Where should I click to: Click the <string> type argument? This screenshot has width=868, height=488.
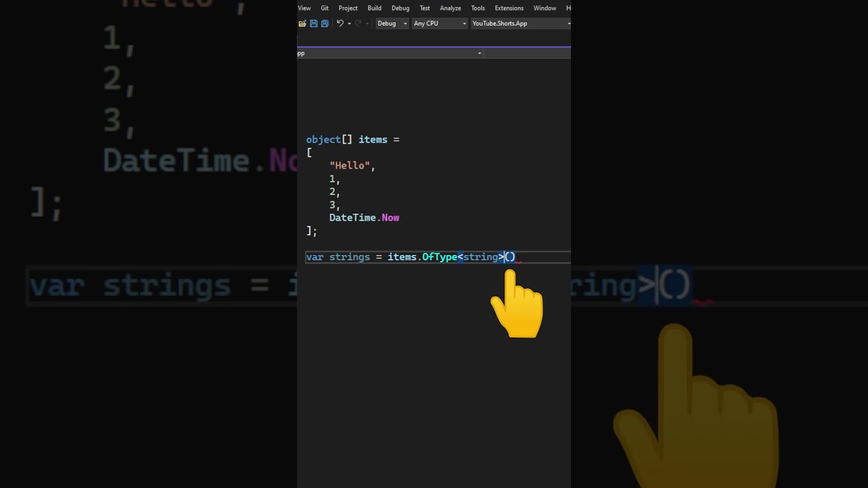481,257
